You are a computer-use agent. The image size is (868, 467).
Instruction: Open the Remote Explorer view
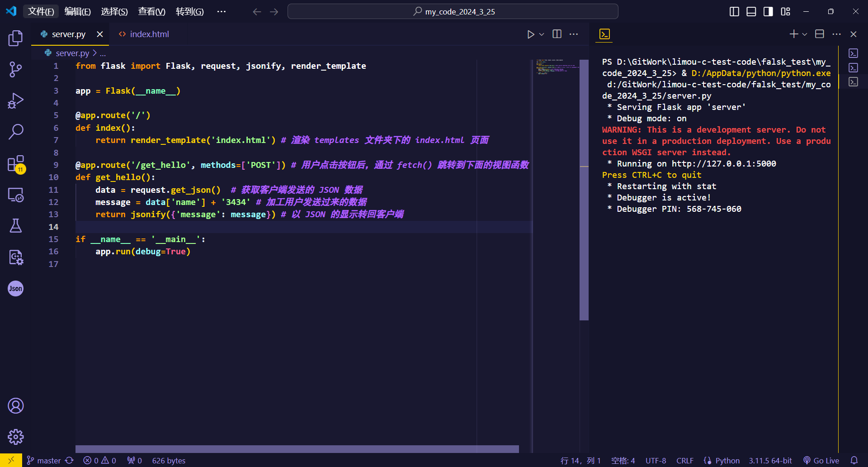point(15,195)
